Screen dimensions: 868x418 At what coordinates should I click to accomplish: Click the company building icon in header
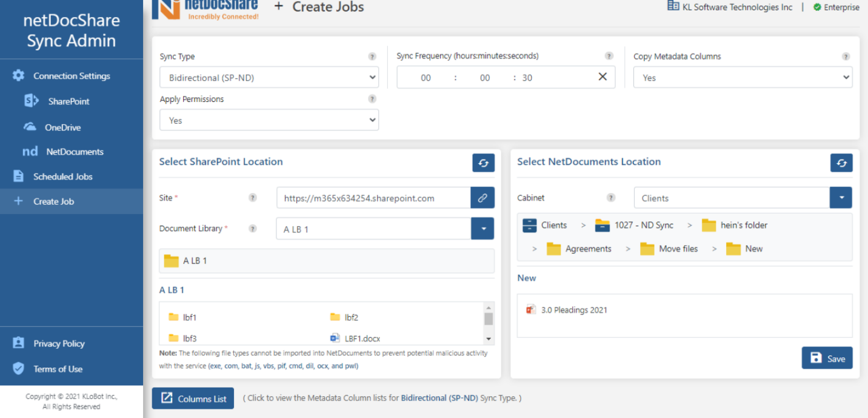pos(673,6)
